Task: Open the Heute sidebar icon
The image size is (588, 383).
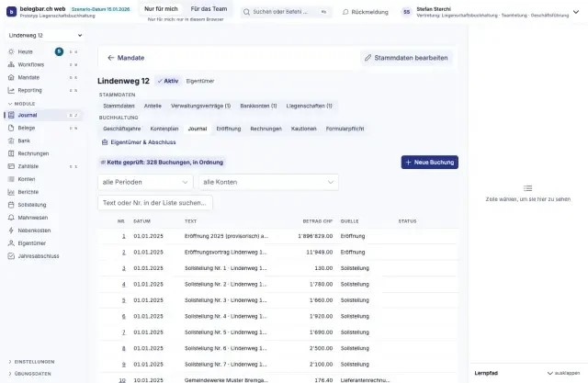Action: 11,51
